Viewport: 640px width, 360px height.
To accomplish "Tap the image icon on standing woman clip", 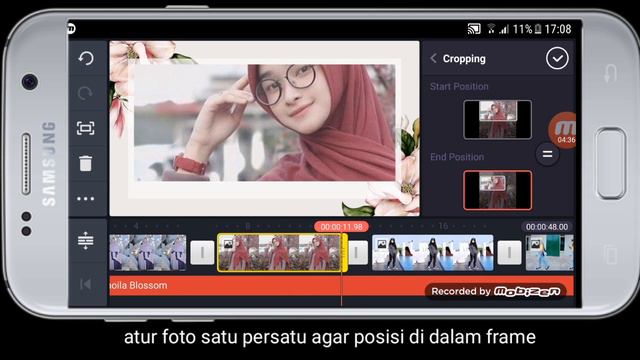I will tap(382, 244).
